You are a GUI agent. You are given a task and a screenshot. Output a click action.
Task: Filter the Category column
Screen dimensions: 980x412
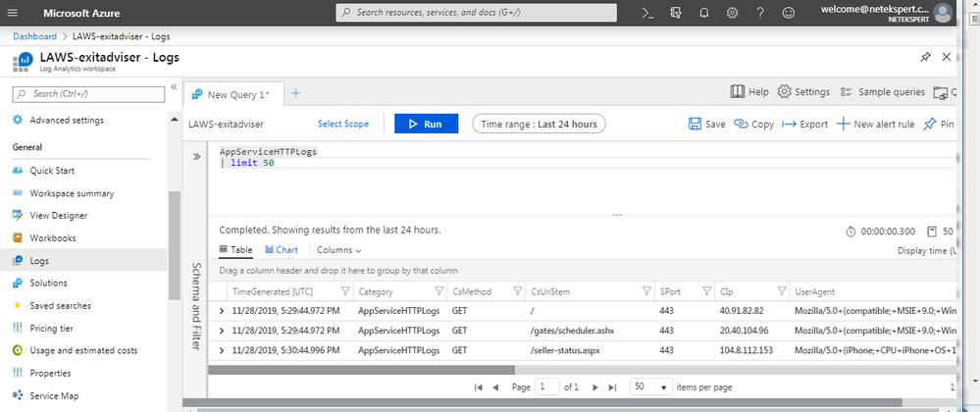pos(439,291)
